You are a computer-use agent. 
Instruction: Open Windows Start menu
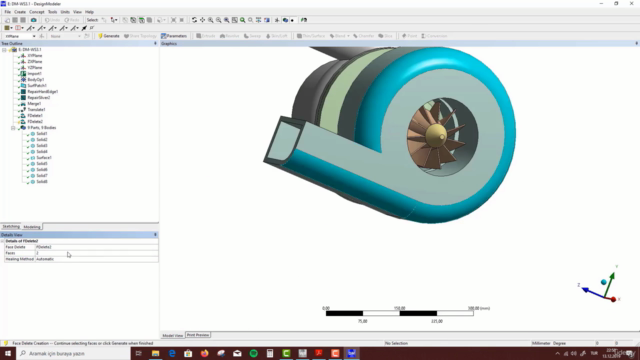(8, 353)
